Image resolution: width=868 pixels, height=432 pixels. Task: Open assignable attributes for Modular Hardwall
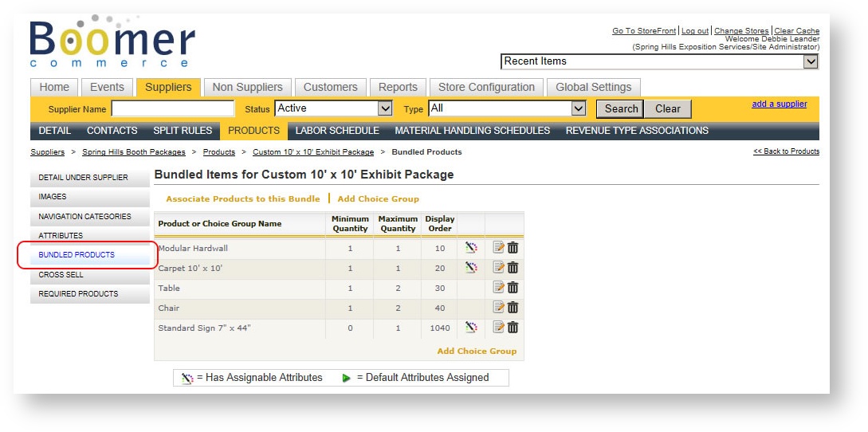point(471,248)
